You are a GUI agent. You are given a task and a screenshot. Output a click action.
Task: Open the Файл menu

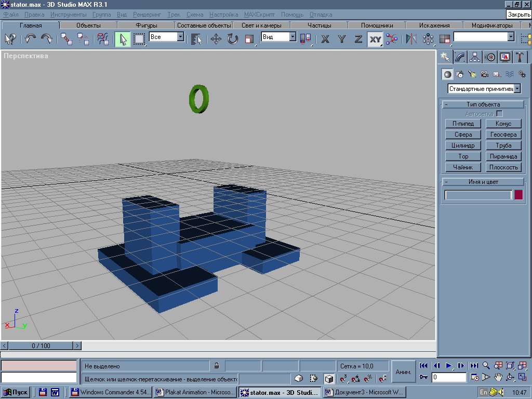11,15
